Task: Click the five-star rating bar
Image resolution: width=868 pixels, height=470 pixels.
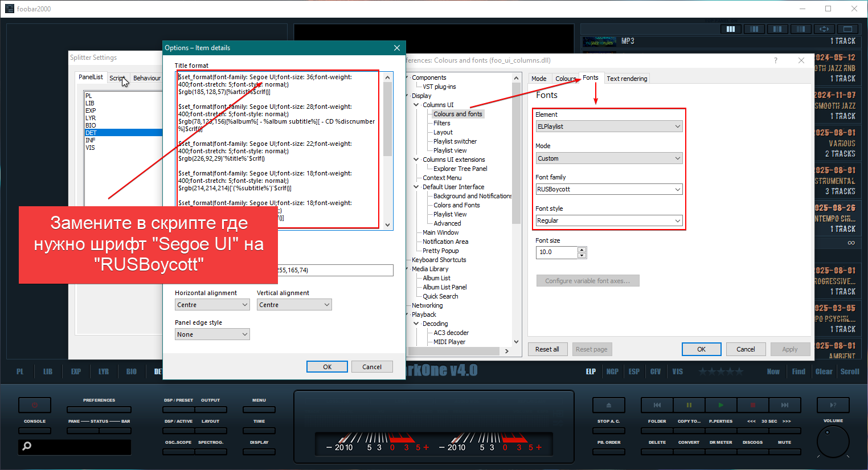Action: click(720, 371)
